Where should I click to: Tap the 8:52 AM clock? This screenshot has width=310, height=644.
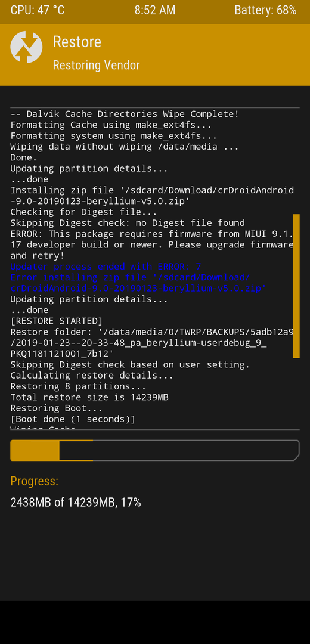click(155, 10)
